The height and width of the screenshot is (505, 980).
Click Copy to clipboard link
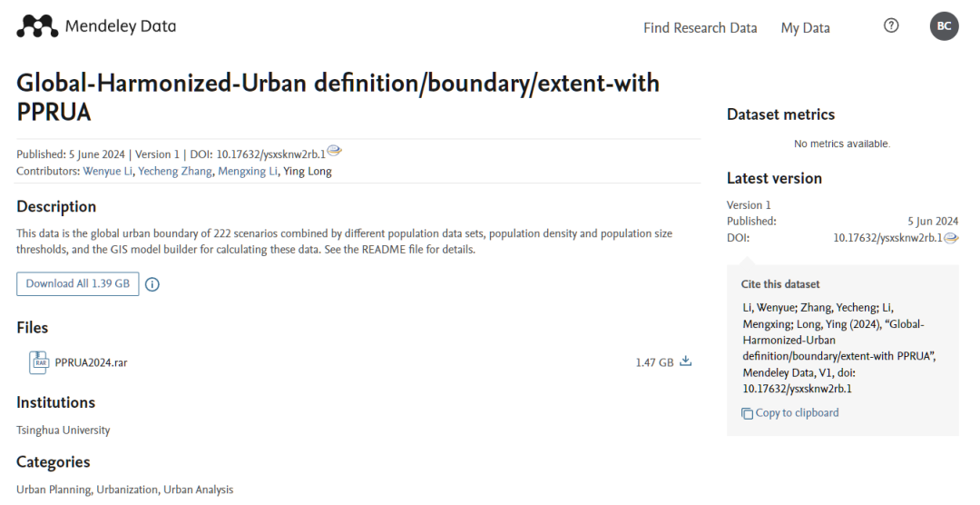coord(797,413)
